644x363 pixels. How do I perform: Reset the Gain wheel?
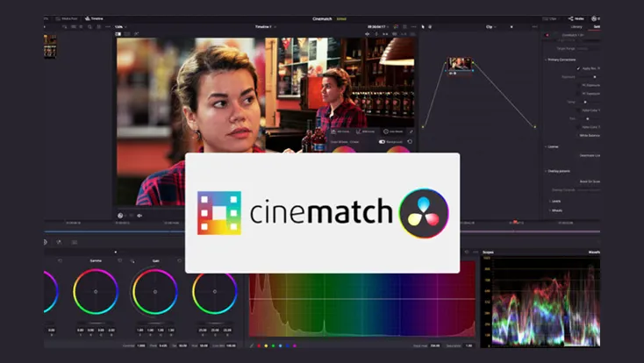point(179,260)
